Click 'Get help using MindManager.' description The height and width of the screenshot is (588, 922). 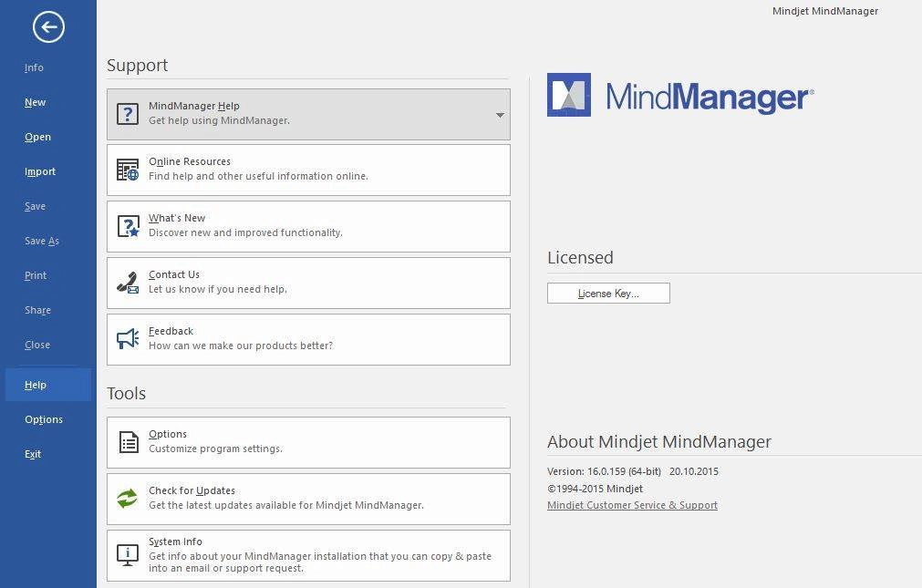219,120
